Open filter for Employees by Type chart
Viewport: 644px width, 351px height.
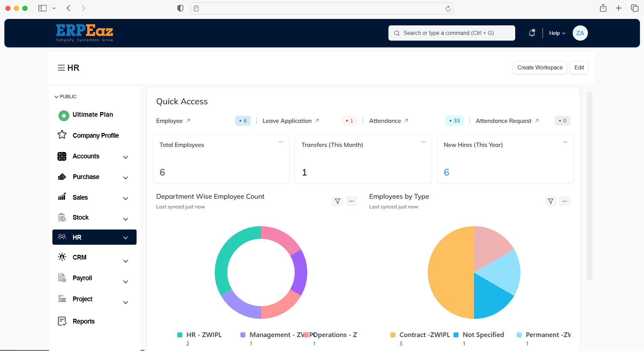(x=550, y=201)
